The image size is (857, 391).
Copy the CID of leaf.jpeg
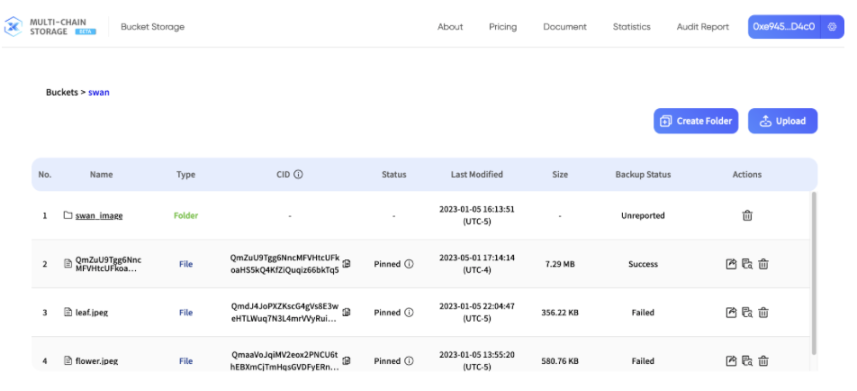[x=347, y=312]
